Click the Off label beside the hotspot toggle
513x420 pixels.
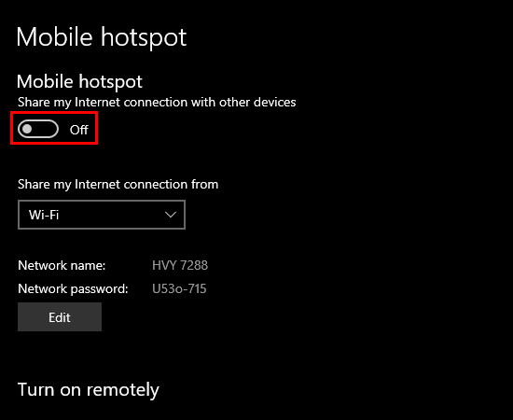pyautogui.click(x=79, y=130)
